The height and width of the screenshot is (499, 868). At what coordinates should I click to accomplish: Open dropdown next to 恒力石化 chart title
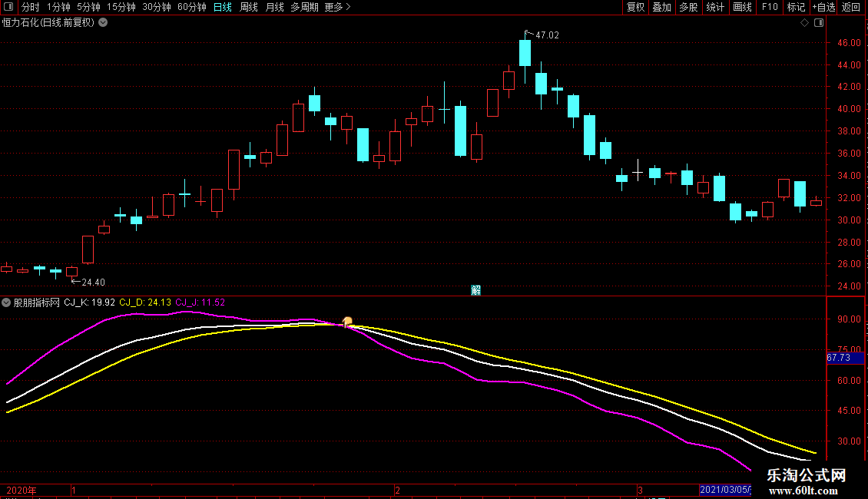pos(103,23)
